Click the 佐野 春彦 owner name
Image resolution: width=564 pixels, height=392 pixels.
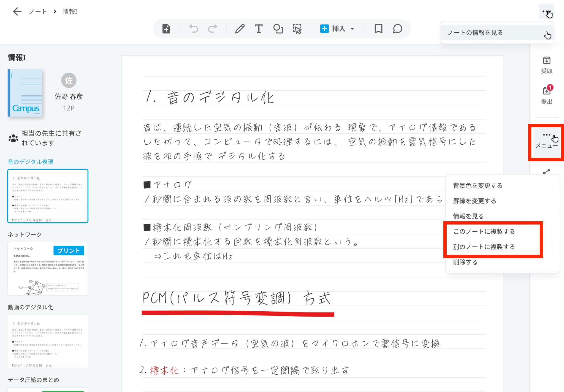tap(69, 96)
